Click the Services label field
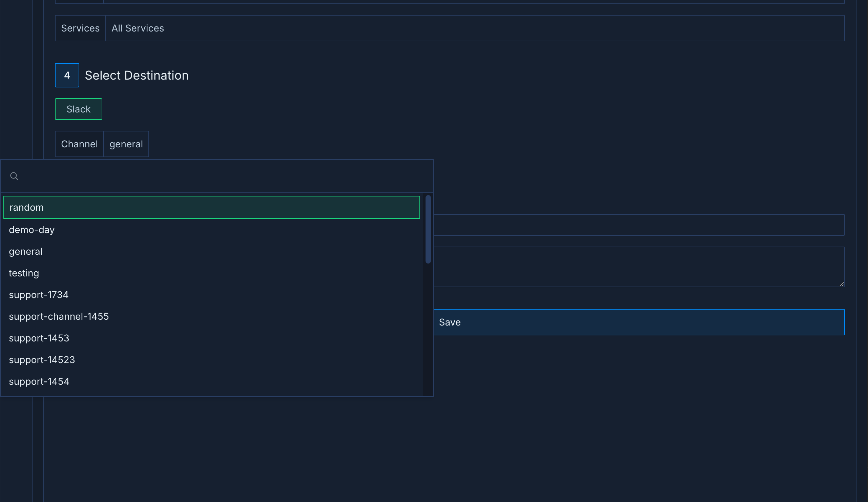Viewport: 868px width, 502px height. pos(80,28)
